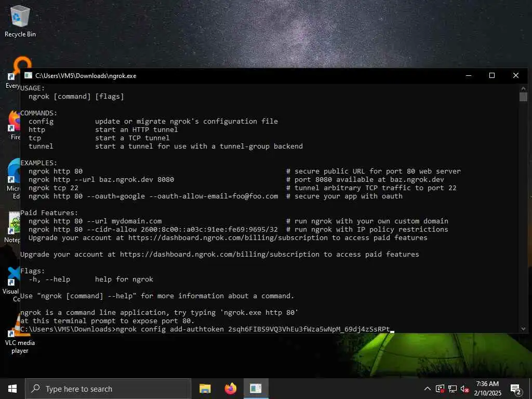Open the network status tray icon
Image resolution: width=532 pixels, height=399 pixels.
[453, 389]
